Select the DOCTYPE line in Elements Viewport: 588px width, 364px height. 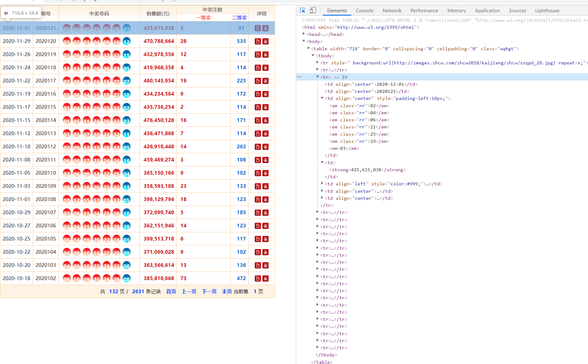[x=445, y=20]
